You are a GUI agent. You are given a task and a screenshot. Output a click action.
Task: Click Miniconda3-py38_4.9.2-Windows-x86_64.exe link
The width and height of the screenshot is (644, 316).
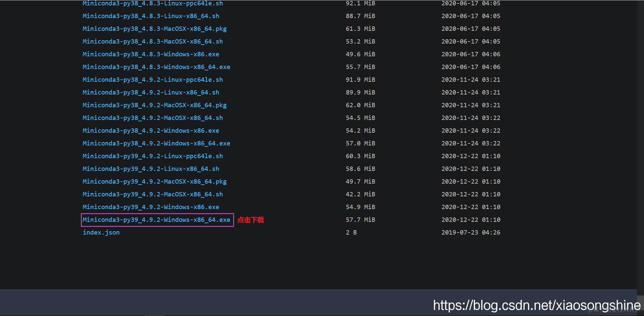(x=156, y=143)
